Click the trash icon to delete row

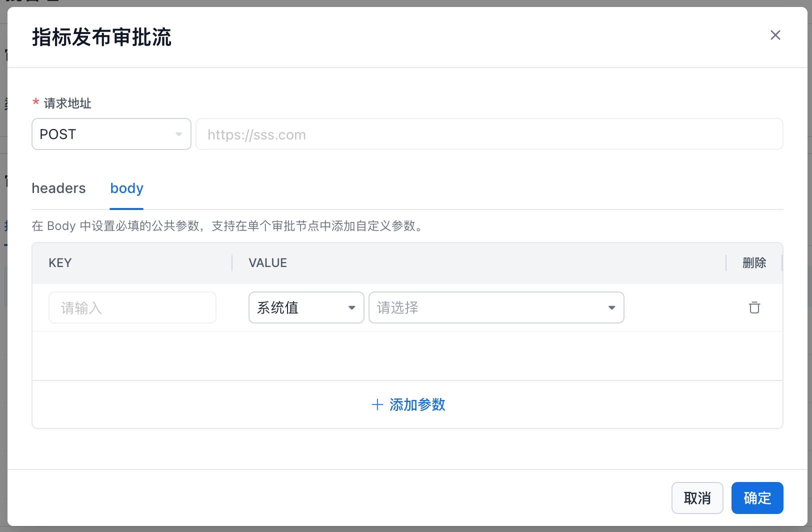tap(754, 307)
